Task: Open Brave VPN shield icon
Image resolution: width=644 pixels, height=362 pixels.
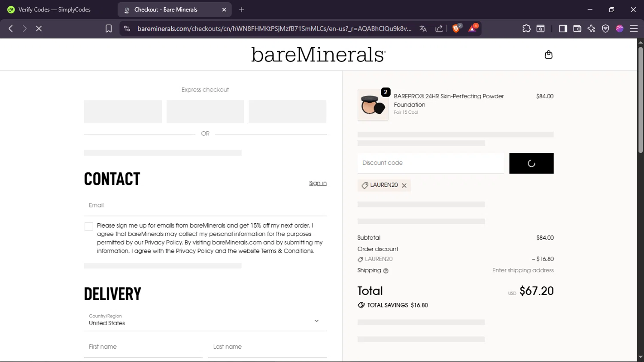Action: [605, 28]
